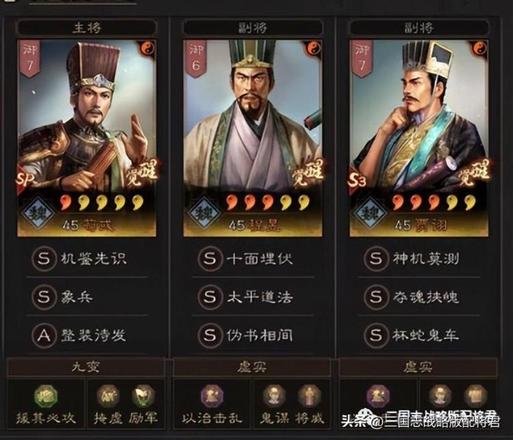Open the 虚实 header under 程昱

pyautogui.click(x=252, y=367)
